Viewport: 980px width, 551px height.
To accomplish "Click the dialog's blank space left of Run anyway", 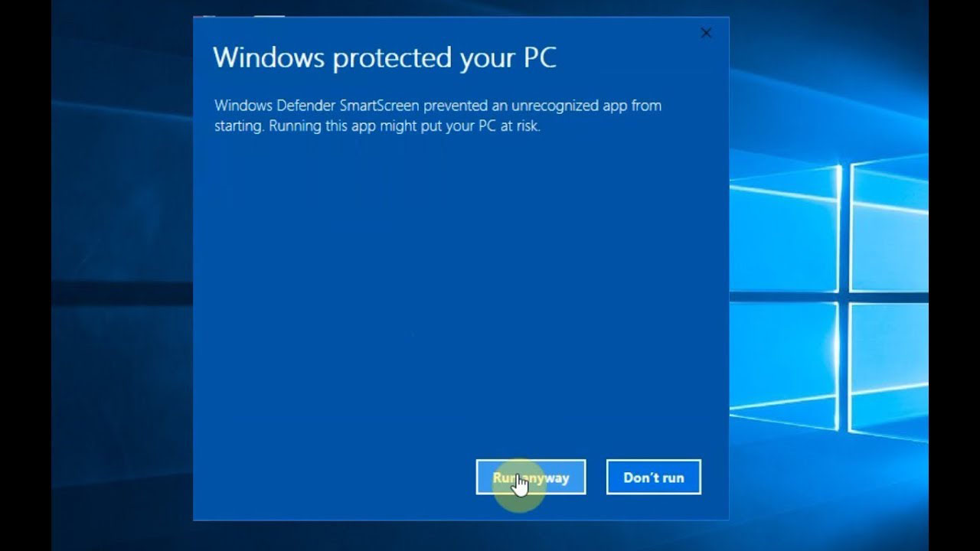I will click(335, 477).
